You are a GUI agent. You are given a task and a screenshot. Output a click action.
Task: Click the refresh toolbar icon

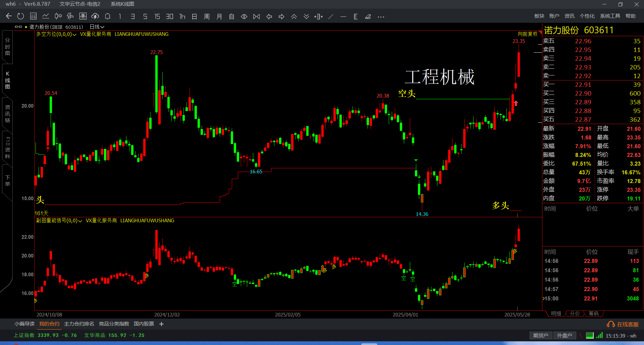tap(20, 16)
